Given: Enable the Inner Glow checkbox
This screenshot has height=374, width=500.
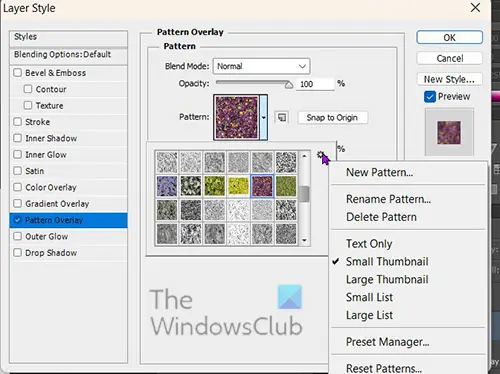Looking at the screenshot, I should pyautogui.click(x=17, y=154).
